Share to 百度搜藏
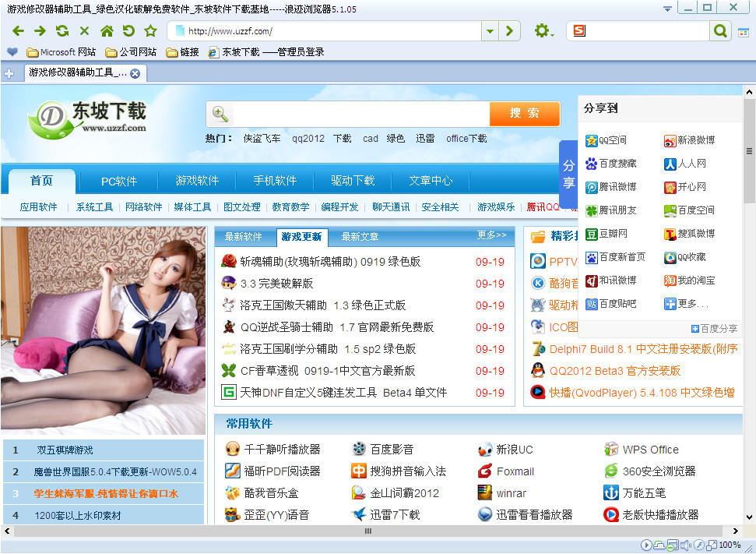 (x=611, y=164)
